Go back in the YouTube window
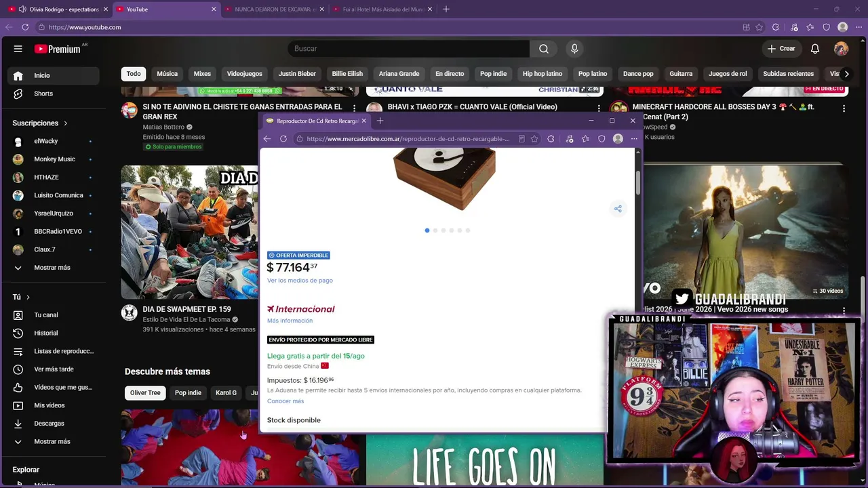The image size is (868, 488). [x=9, y=27]
